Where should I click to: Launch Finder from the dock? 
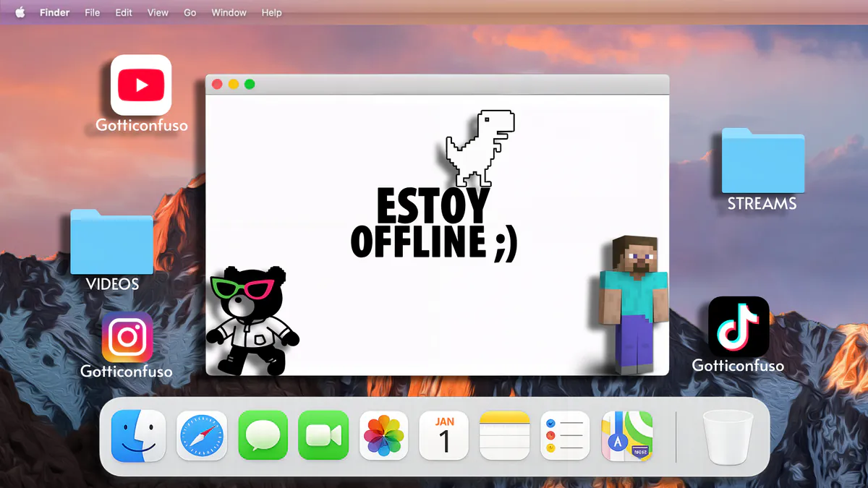138,437
